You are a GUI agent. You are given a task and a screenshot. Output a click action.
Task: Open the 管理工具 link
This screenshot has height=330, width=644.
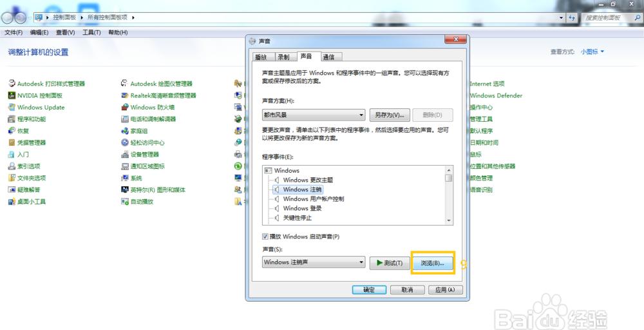[481, 119]
